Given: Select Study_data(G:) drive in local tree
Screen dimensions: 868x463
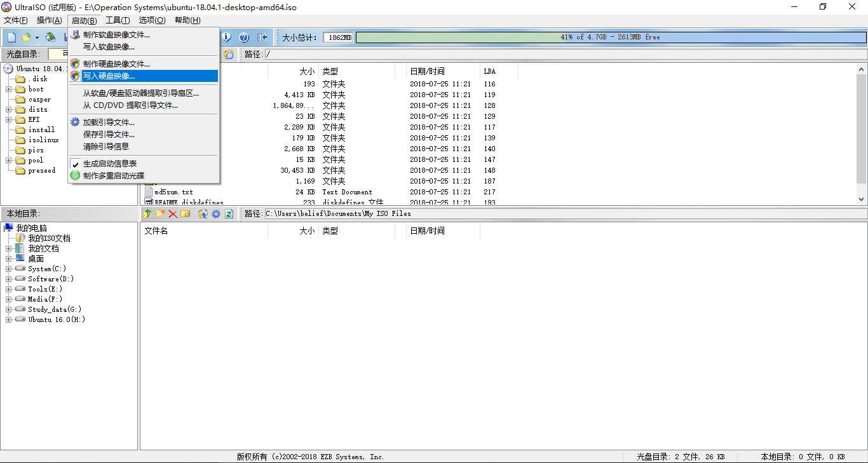Looking at the screenshot, I should (x=55, y=309).
